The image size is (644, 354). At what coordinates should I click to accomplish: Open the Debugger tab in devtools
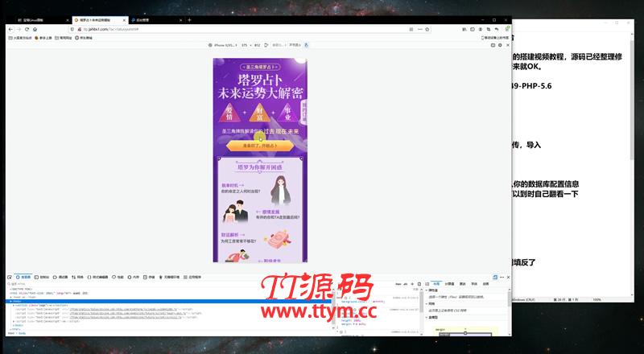(60, 278)
